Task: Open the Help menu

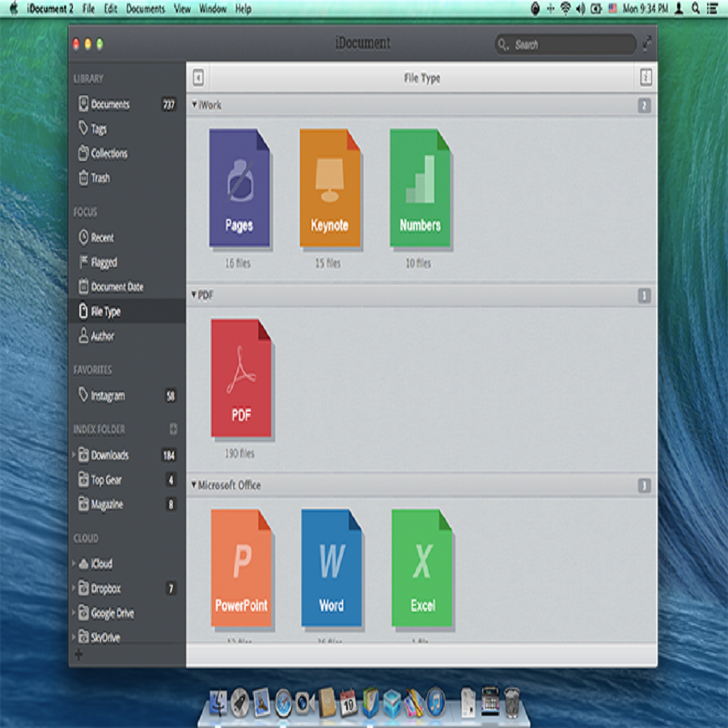Action: pyautogui.click(x=243, y=9)
